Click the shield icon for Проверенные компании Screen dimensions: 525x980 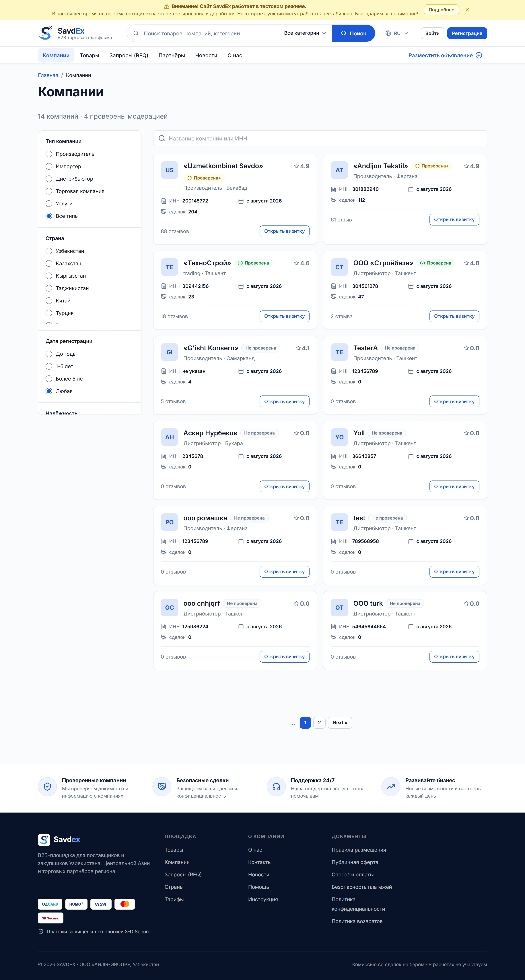click(x=48, y=786)
